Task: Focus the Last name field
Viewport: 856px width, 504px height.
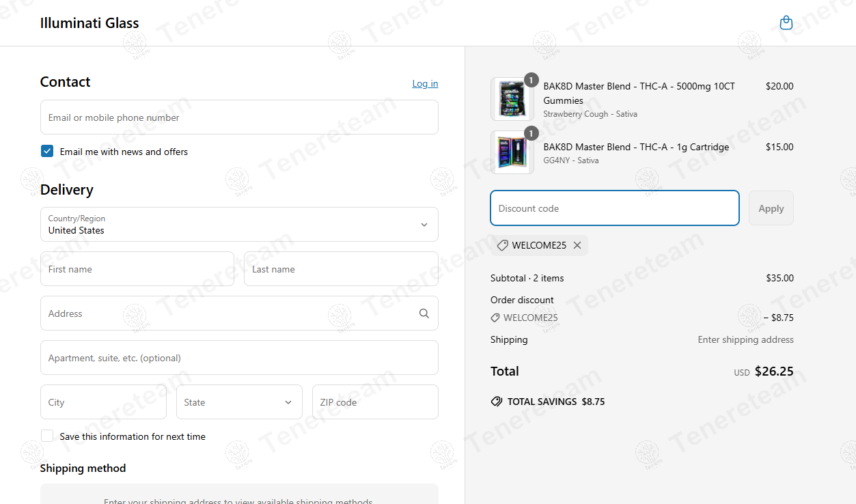Action: click(341, 269)
